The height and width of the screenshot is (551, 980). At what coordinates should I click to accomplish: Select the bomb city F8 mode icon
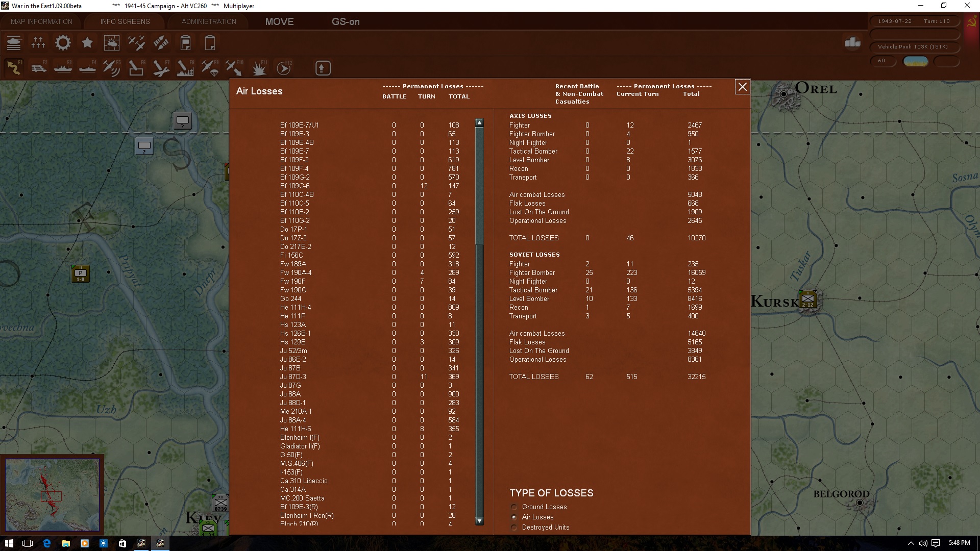[185, 68]
